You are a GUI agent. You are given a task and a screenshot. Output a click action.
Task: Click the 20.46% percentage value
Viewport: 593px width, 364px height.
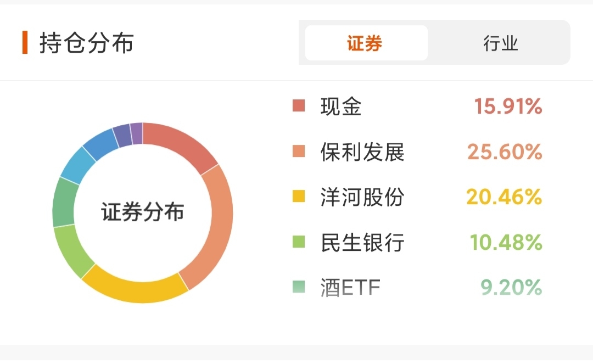tap(504, 197)
